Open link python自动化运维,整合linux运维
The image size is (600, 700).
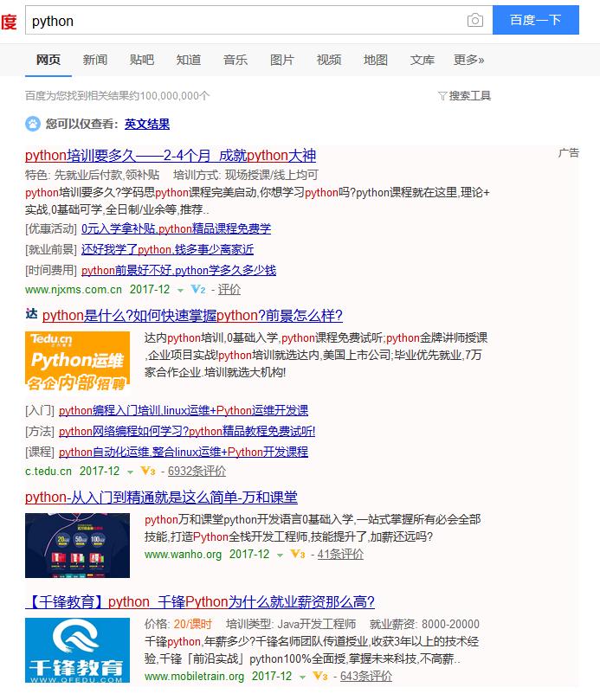[x=184, y=452]
